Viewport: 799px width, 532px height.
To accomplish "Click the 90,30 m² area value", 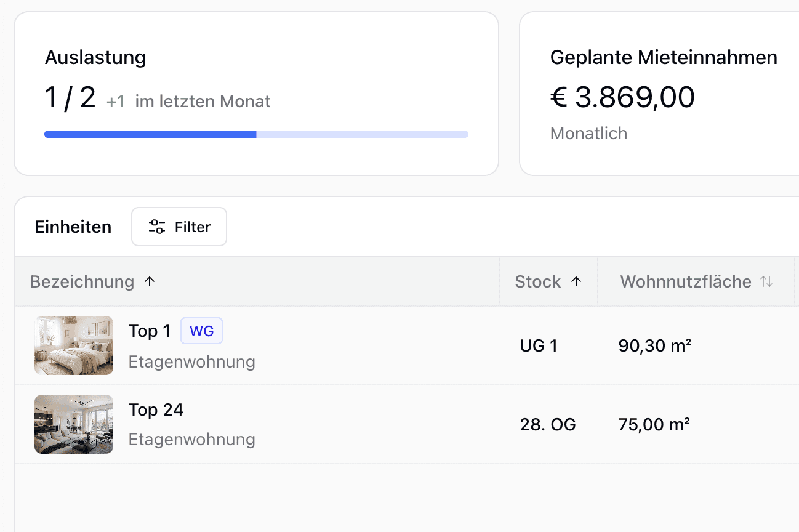I will (x=655, y=346).
